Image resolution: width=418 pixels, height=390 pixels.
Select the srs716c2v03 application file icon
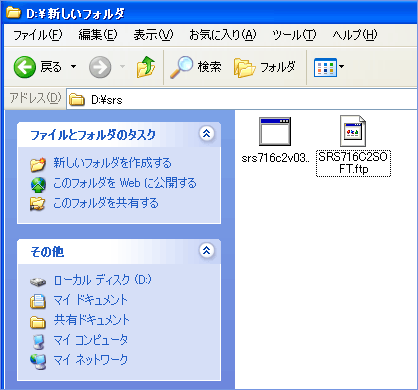coord(275,131)
